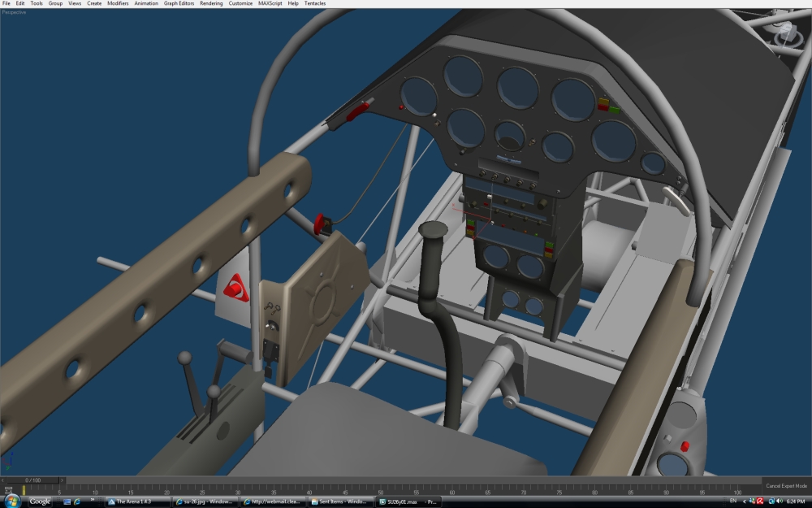Open the Views menu
This screenshot has width=812, height=508.
tap(75, 3)
